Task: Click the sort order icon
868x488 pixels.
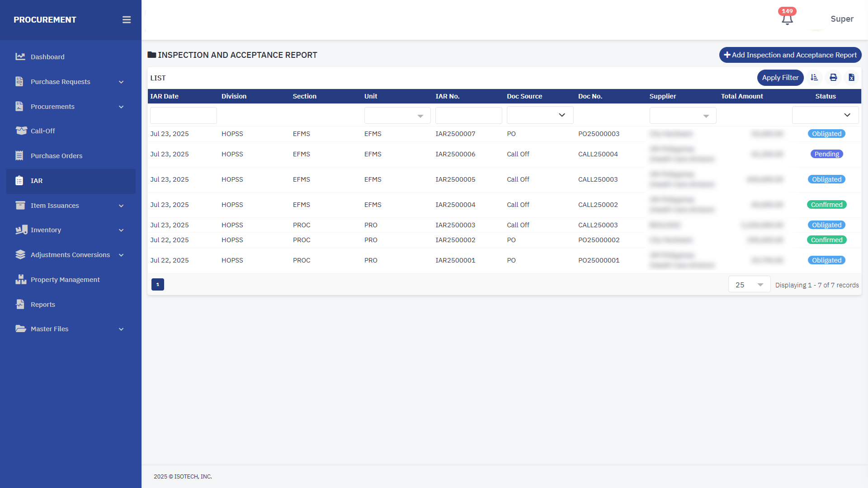Action: 814,78
